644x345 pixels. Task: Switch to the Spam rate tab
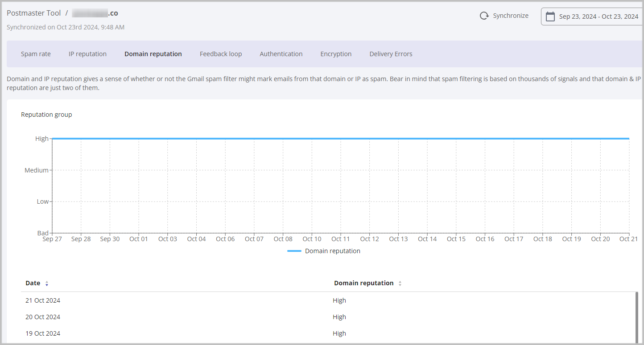pos(36,54)
